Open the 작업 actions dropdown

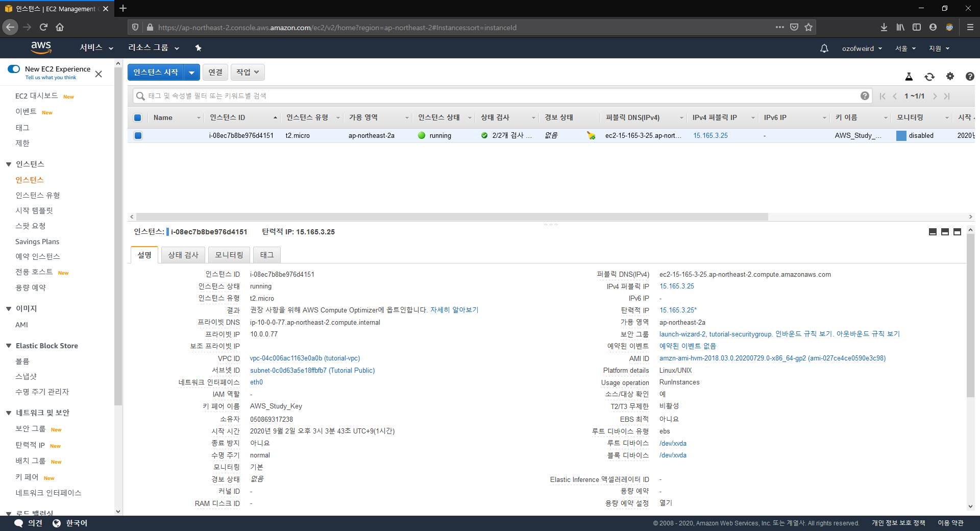pyautogui.click(x=248, y=73)
